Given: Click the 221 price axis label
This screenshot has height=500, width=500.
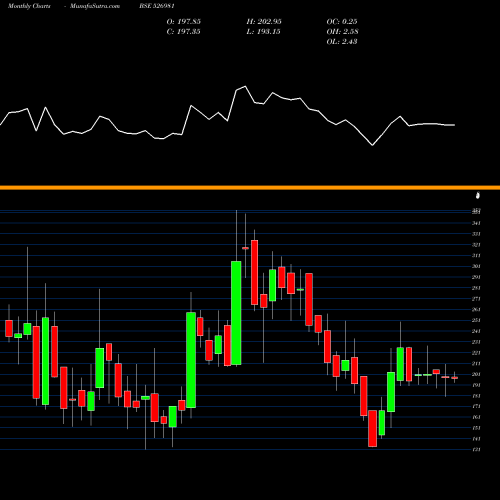Looking at the screenshot, I should click(476, 353).
